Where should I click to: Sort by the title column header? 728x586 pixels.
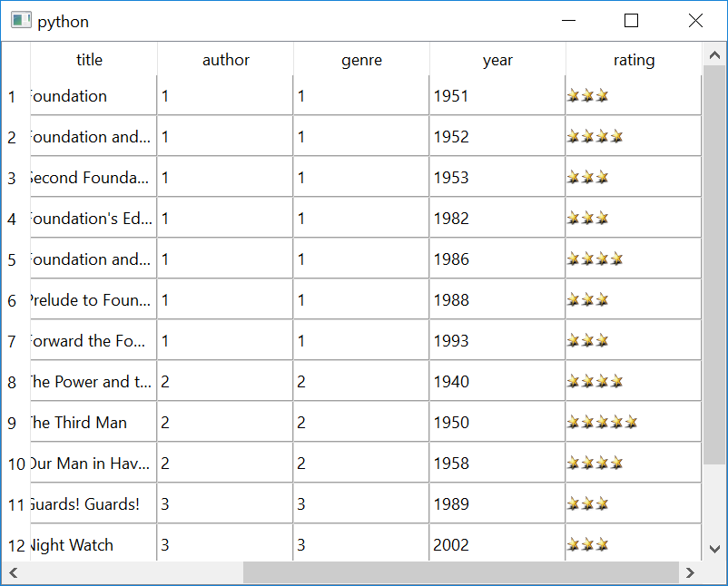90,60
